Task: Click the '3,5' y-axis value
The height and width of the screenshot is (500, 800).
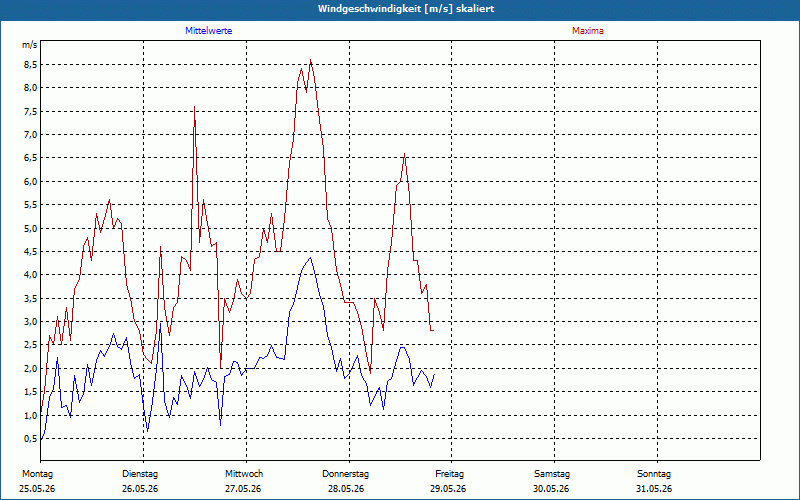Action: (x=31, y=298)
